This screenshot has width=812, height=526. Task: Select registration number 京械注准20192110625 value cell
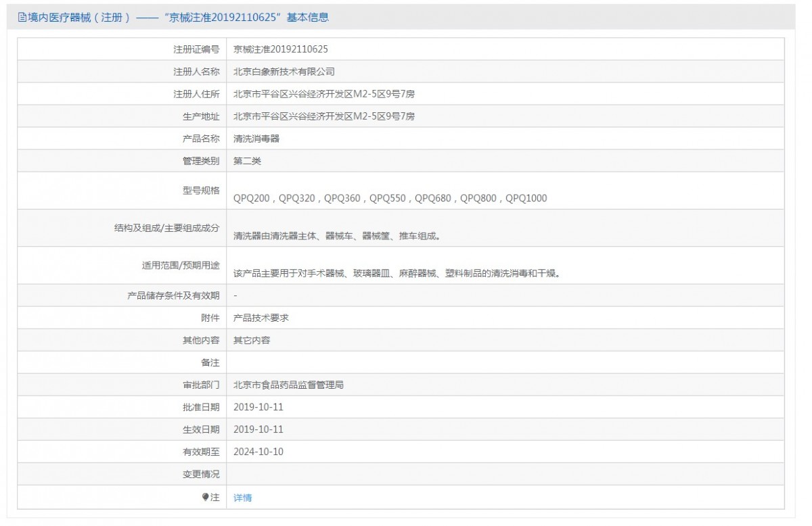(281, 49)
